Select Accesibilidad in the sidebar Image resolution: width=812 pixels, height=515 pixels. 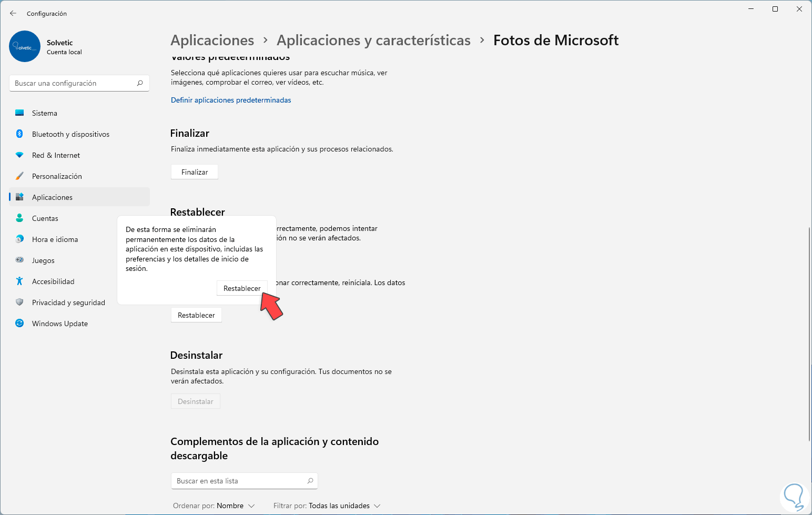[79, 281]
